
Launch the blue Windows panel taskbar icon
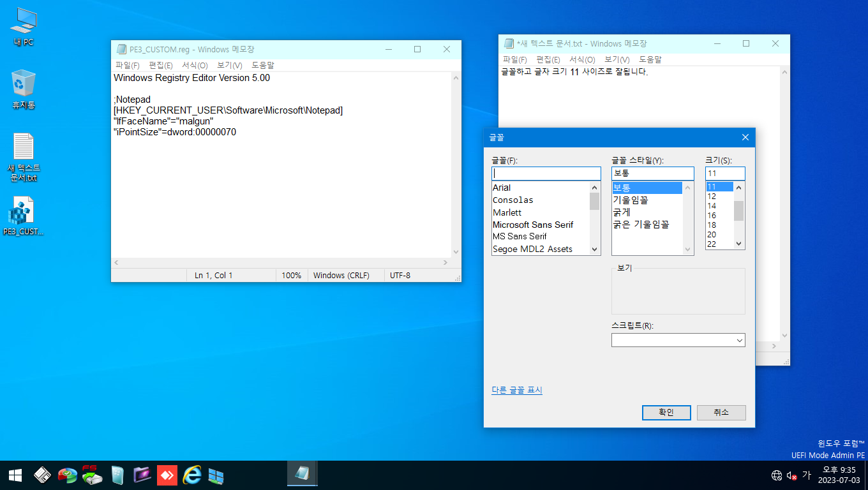(117, 475)
